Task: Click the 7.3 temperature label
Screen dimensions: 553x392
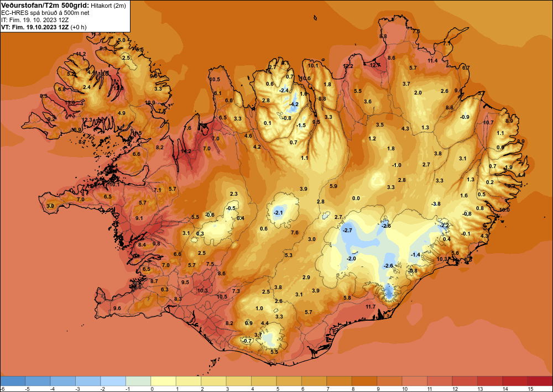Action: click(236, 291)
